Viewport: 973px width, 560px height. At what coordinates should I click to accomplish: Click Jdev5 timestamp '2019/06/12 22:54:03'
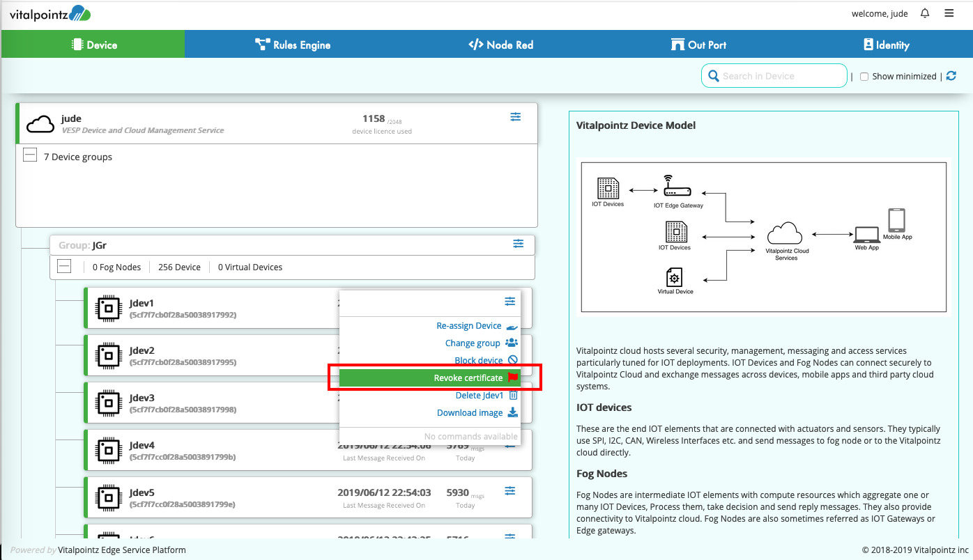point(384,492)
